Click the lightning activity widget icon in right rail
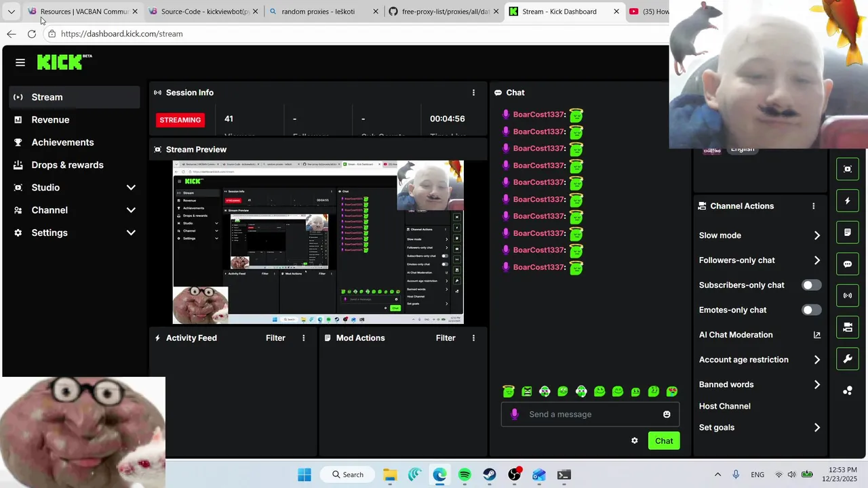The image size is (868, 488). tap(848, 201)
